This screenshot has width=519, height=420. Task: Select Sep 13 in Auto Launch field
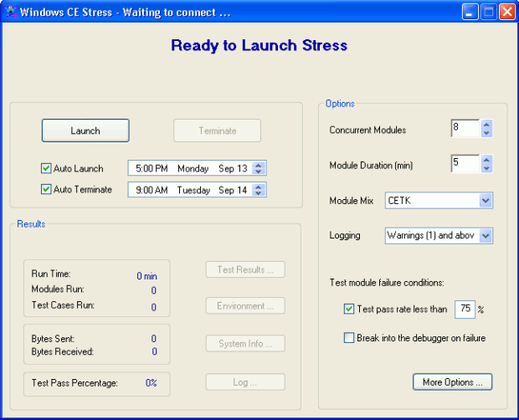(x=233, y=169)
